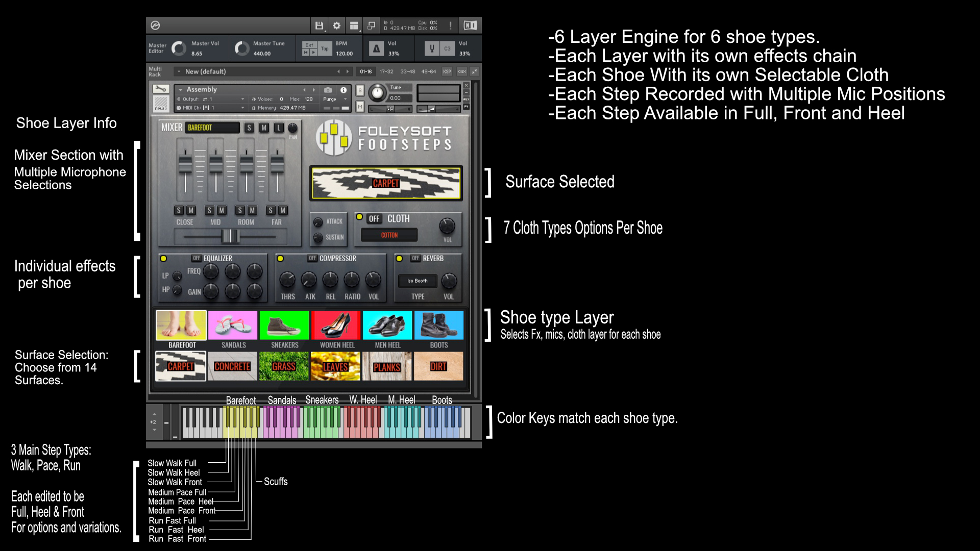This screenshot has height=551, width=980.
Task: Click the instrument edit wrench icon
Action: point(160,89)
